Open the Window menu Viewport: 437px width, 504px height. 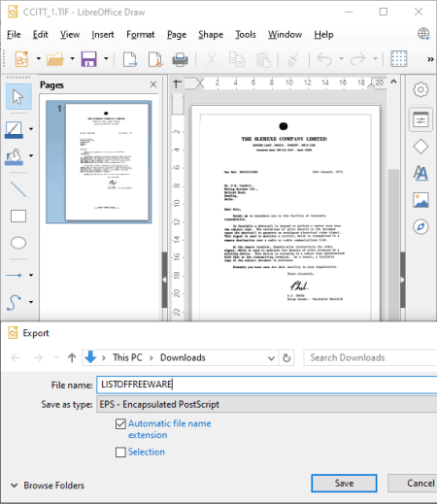pos(286,34)
